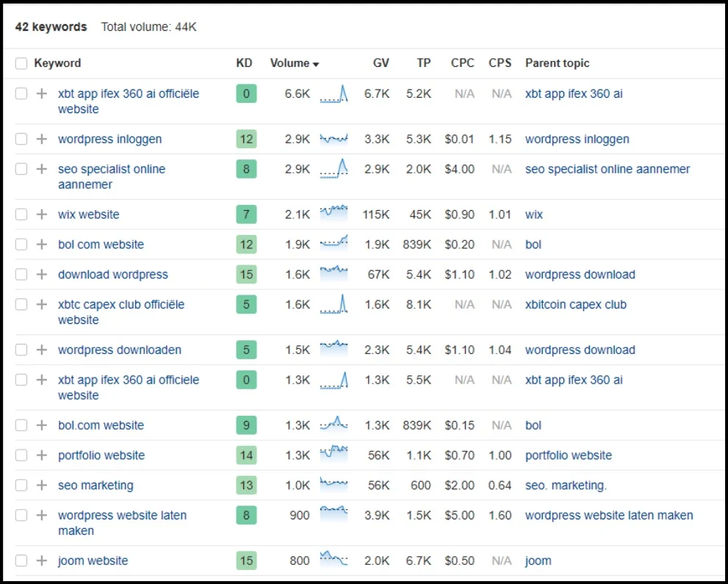Click plus next to xbtc capex club officiële website
The width and height of the screenshot is (728, 584).
pyautogui.click(x=42, y=305)
